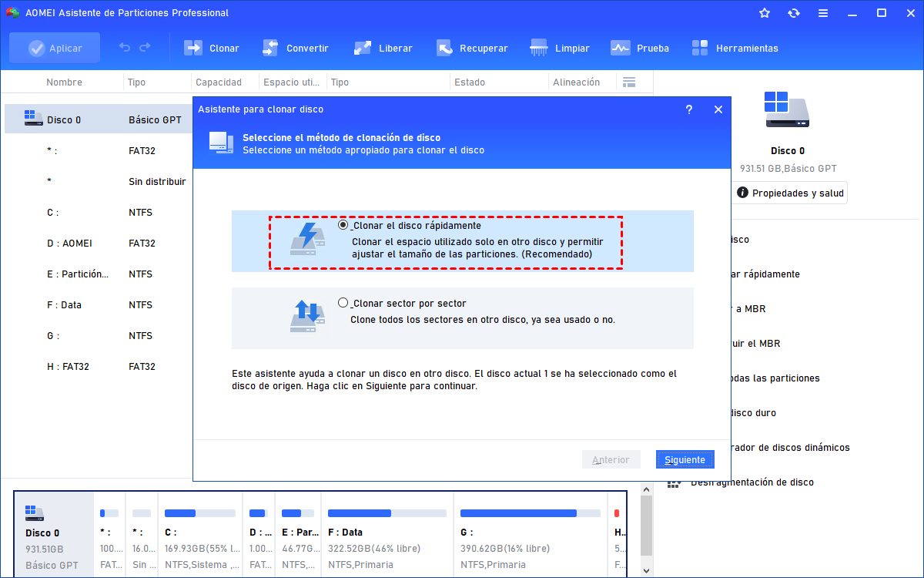Screen dimensions: 924x578
Task: Click the Siguiente button
Action: point(685,459)
